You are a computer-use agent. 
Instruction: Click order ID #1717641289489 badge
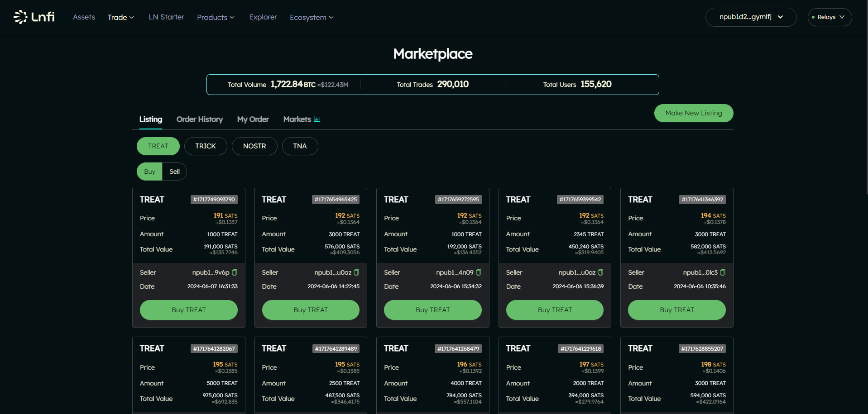[336, 349]
